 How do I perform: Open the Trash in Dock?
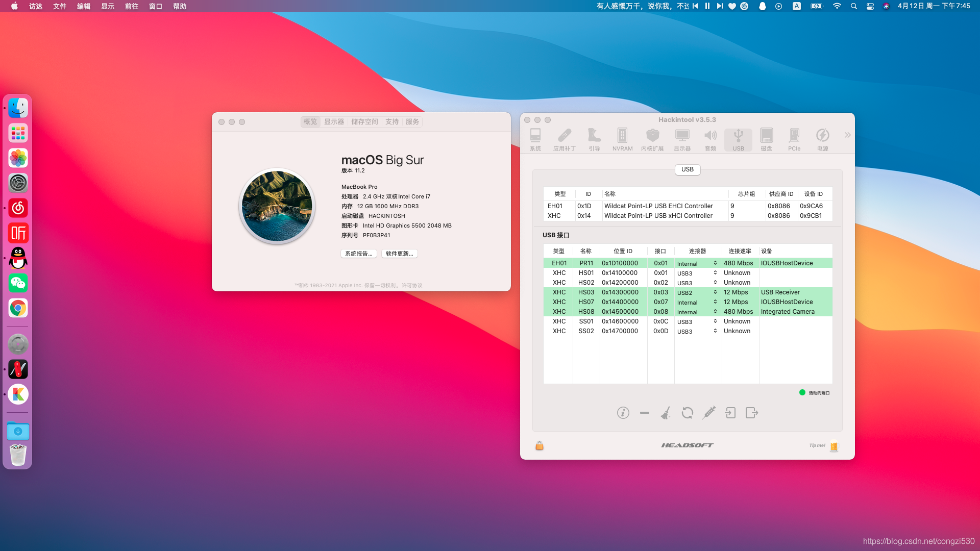pos(18,455)
